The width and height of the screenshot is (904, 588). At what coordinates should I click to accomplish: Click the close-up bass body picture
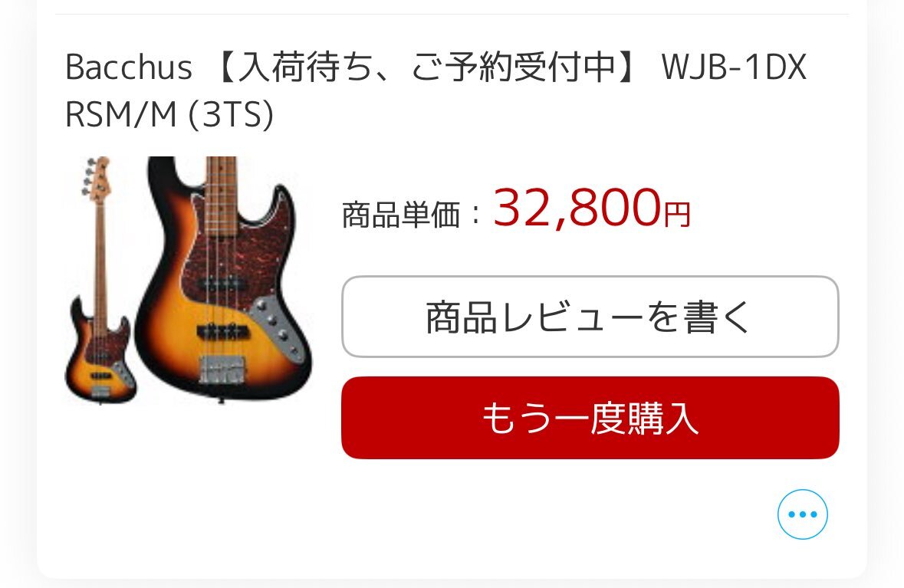point(225,279)
